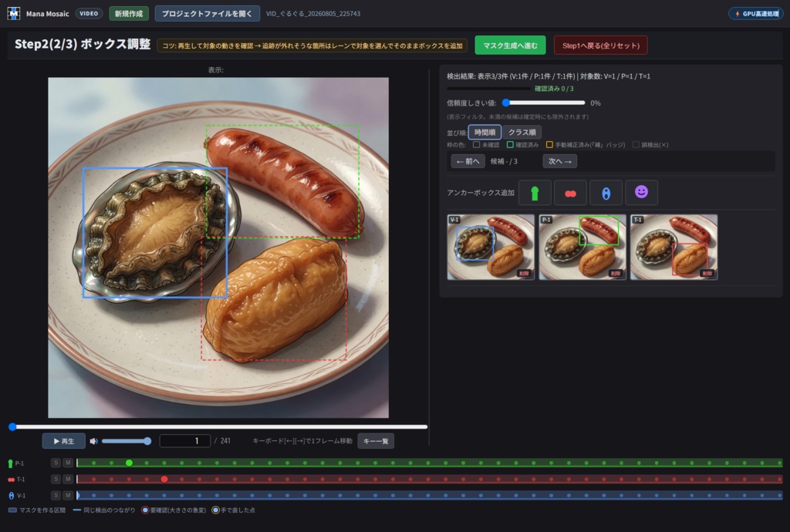790x532 pixels.
Task: Click large red marker on T-1 lane
Action: click(164, 479)
